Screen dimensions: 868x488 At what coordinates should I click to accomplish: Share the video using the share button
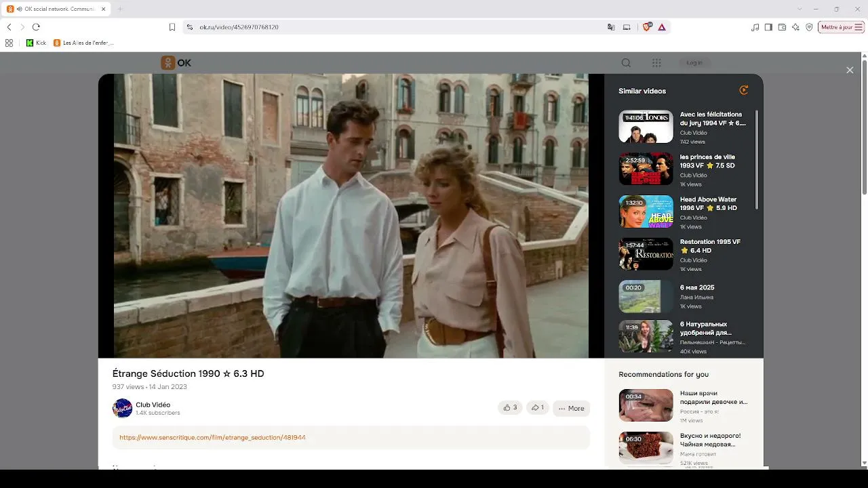click(x=538, y=407)
